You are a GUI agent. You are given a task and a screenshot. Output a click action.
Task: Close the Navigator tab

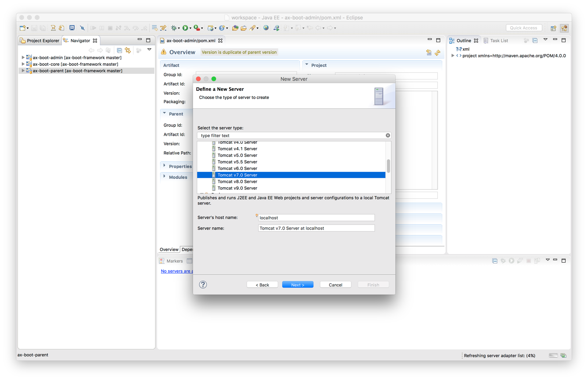tap(95, 40)
